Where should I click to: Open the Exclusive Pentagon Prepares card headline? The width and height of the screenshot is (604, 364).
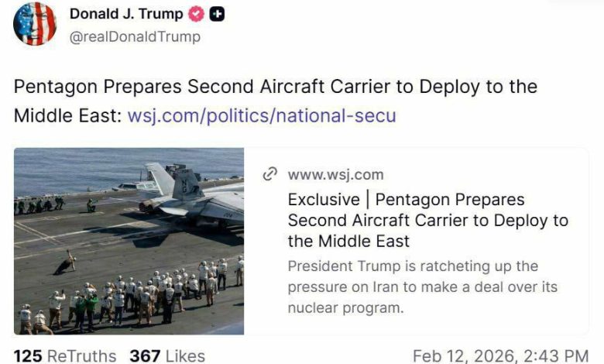[x=427, y=220]
